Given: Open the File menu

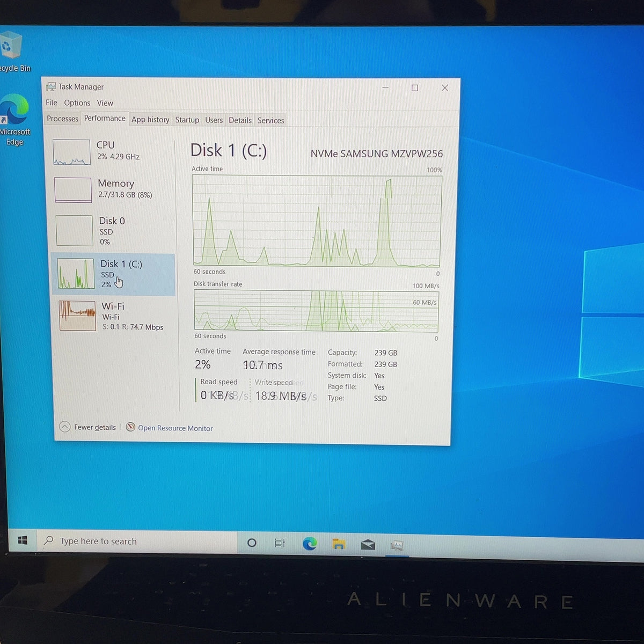Looking at the screenshot, I should 52,103.
